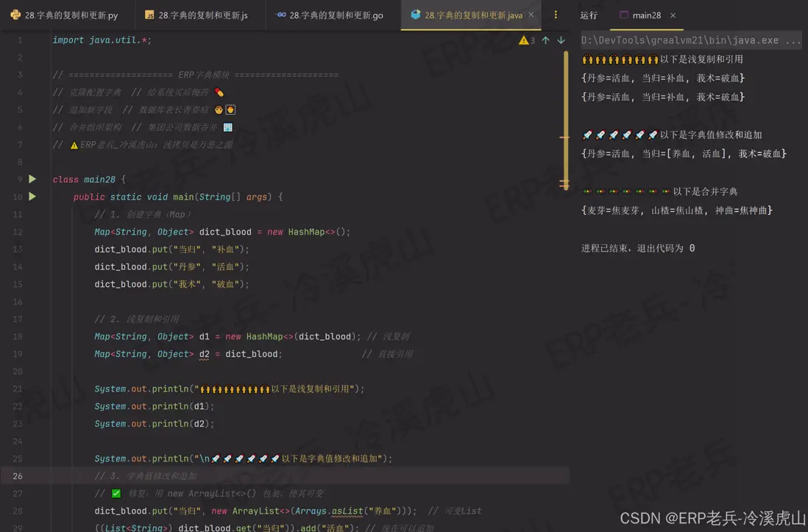
Task: Click the green checkmark comment on line 27
Action: coord(209,493)
